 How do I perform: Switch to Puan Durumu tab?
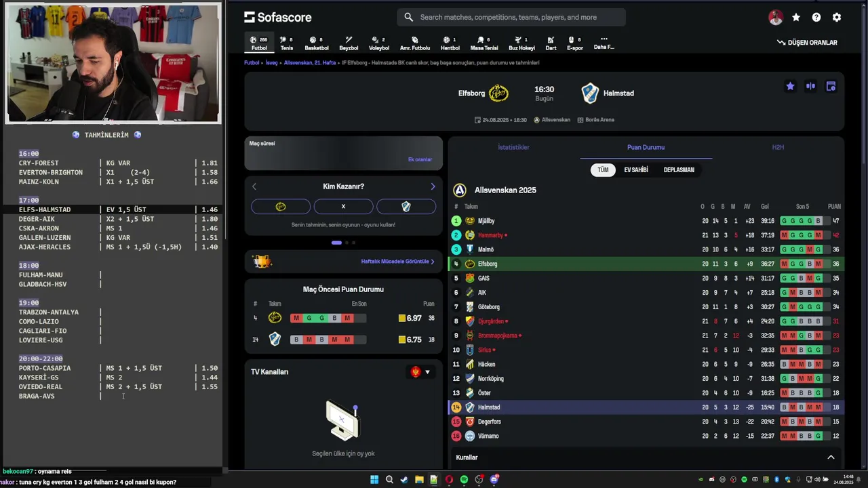[x=646, y=147]
